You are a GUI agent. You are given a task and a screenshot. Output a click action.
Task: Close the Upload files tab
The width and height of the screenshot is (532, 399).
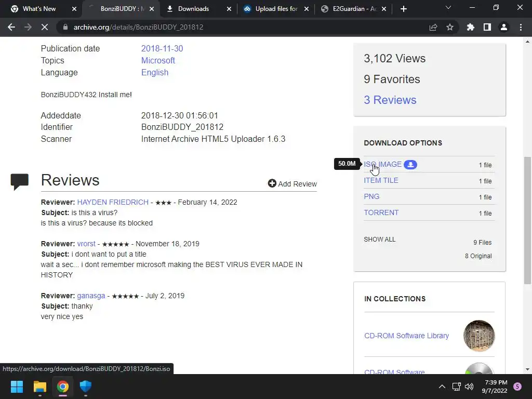[x=307, y=9]
